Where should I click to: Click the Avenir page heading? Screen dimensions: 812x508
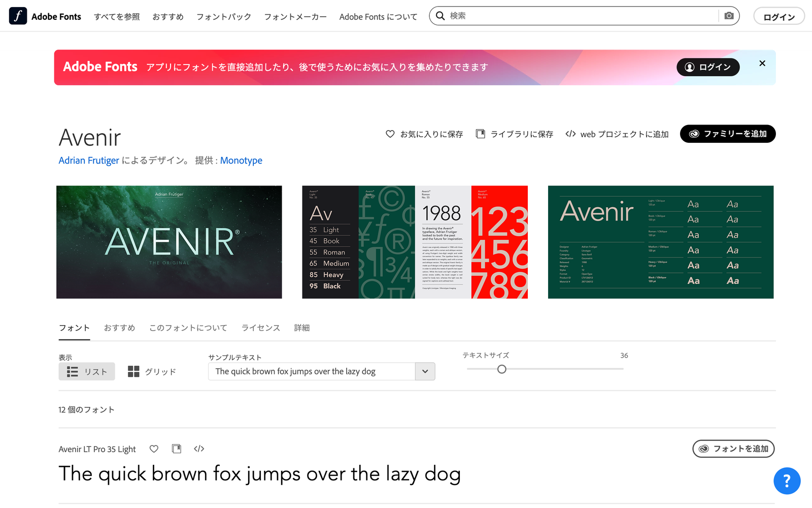90,138
